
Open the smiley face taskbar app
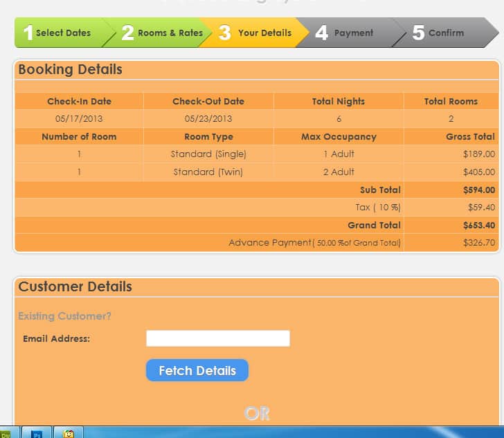click(x=68, y=433)
